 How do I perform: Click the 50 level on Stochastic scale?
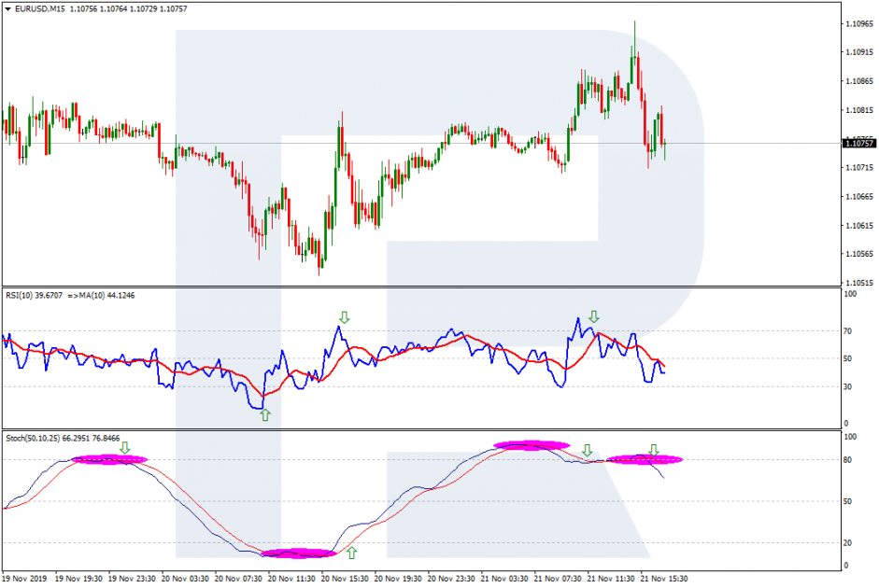[847, 501]
